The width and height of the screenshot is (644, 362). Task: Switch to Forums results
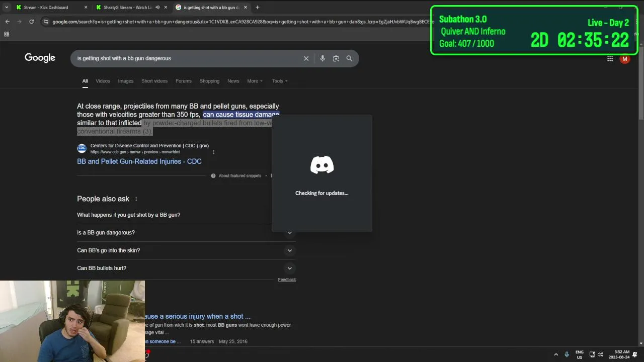point(184,81)
